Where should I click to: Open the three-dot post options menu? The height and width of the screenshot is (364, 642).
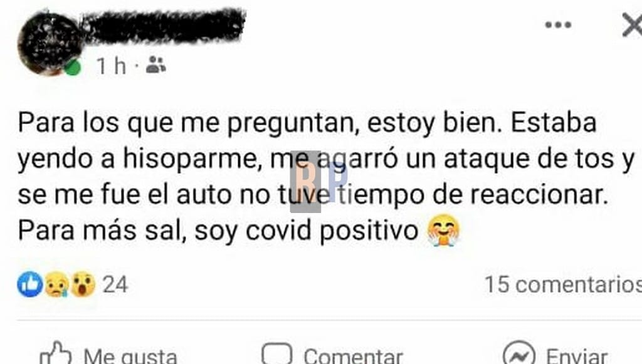point(558,25)
